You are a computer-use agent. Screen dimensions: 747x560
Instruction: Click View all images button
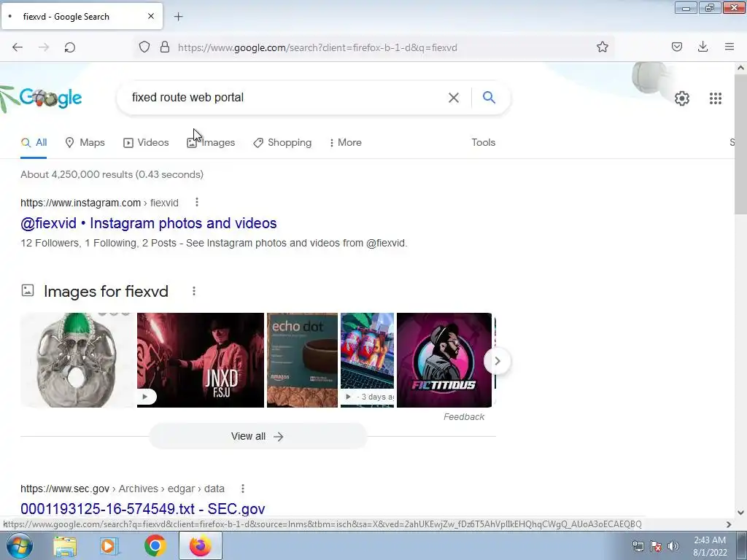pyautogui.click(x=258, y=436)
